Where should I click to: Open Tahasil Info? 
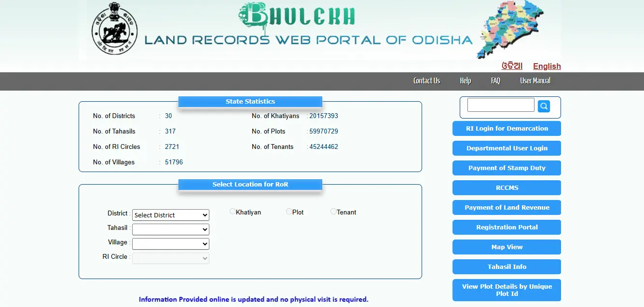tap(507, 267)
